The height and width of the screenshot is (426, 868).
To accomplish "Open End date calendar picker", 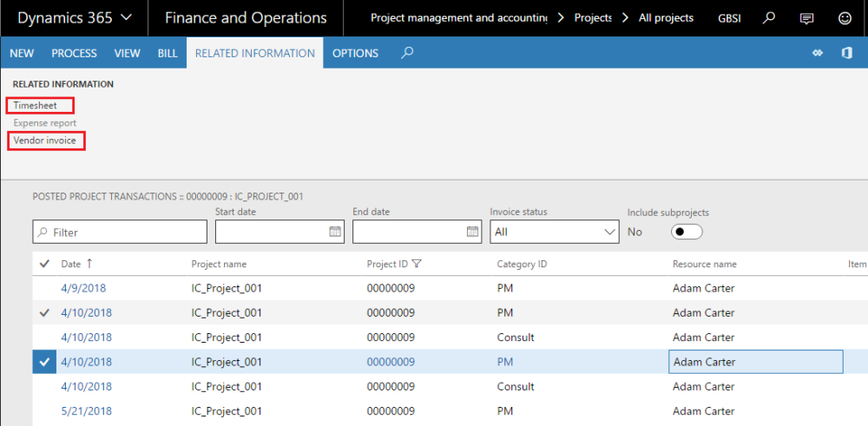I will pyautogui.click(x=472, y=232).
